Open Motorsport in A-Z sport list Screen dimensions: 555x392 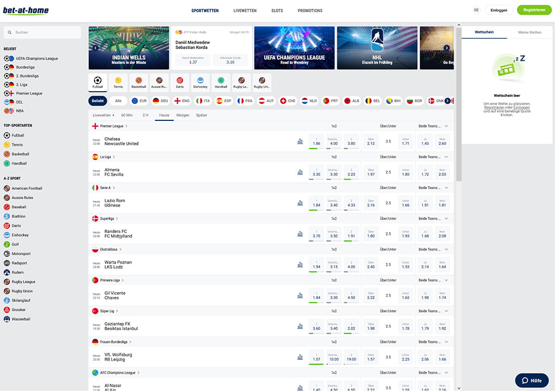point(17,254)
